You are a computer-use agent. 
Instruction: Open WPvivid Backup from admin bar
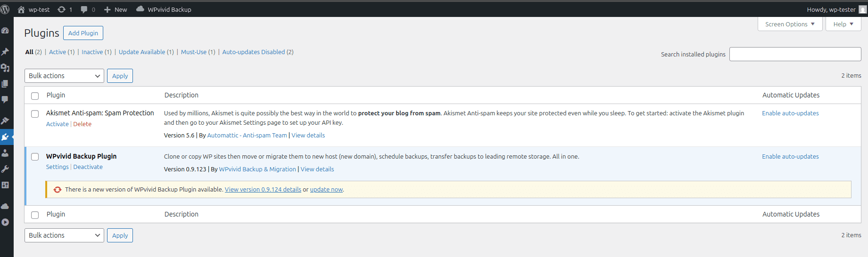point(164,9)
